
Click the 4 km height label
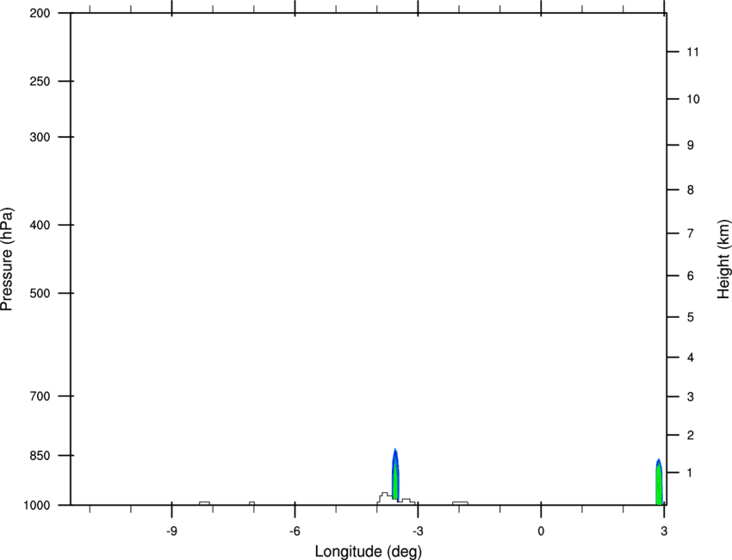[691, 358]
